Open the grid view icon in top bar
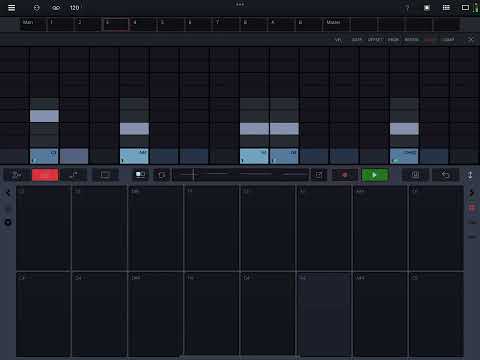Viewport: 480px width, 360px height. tap(446, 8)
